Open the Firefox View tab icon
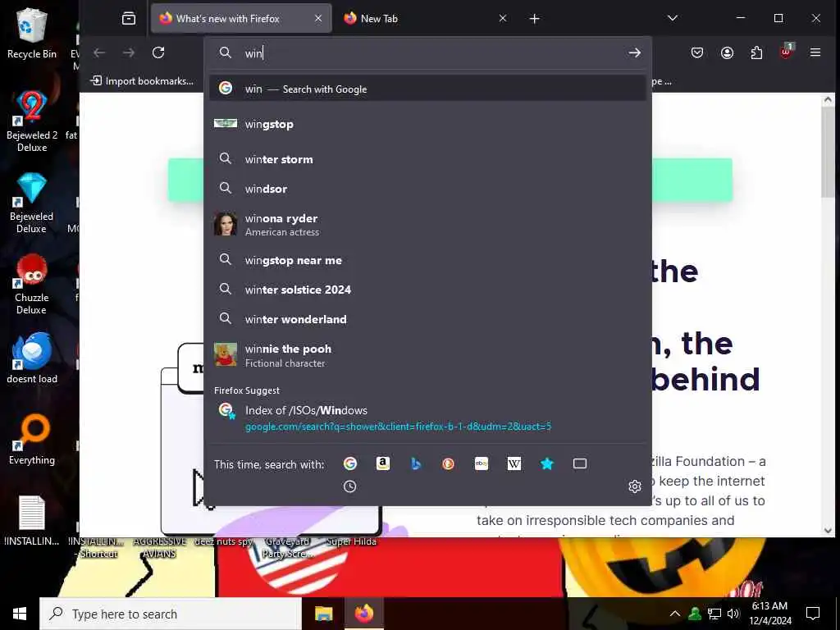 coord(129,19)
